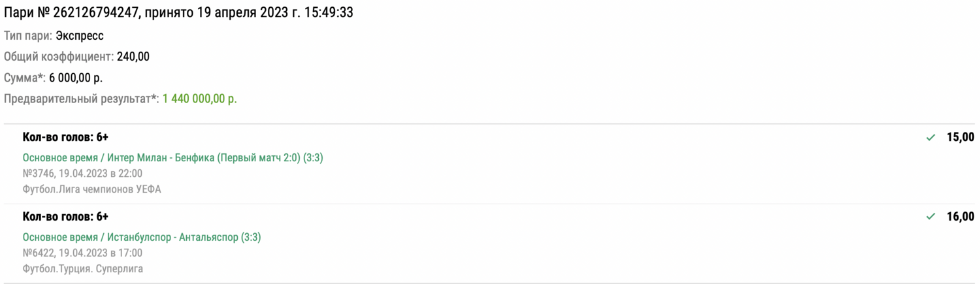Click the green payout 1 440 000,00 р.
This screenshot has height=284, width=980.
point(199,99)
